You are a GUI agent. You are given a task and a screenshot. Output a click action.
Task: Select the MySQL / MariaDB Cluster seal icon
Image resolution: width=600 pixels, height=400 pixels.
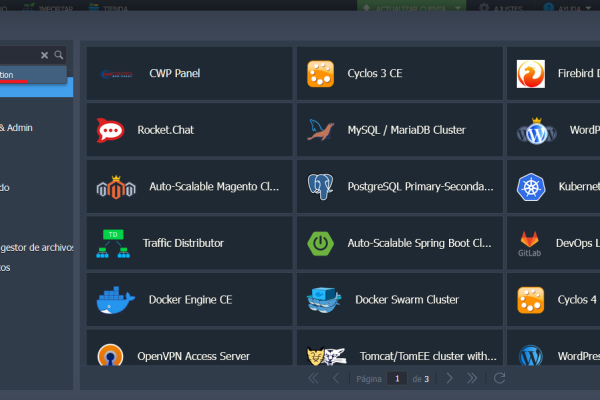click(x=321, y=130)
